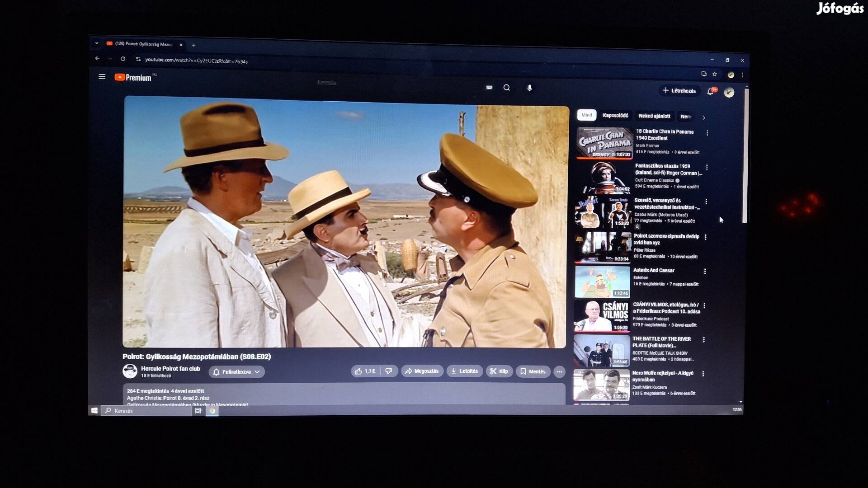The width and height of the screenshot is (868, 488).
Task: Open a new browser tab with the plus
Action: tap(193, 45)
